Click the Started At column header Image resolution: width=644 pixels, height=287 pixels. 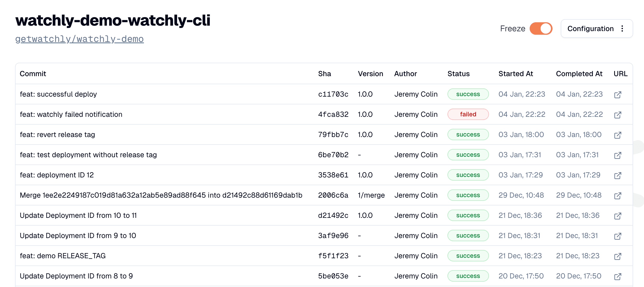[x=515, y=74]
